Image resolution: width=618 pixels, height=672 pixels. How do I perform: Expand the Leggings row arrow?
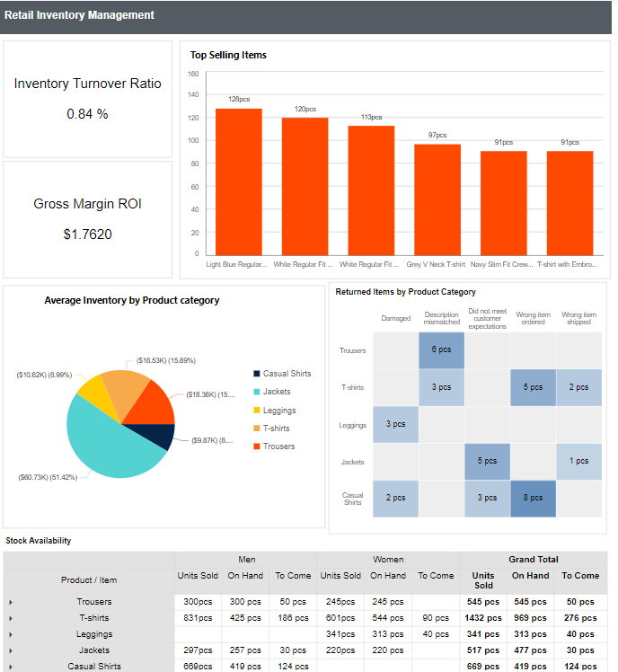pos(11,634)
